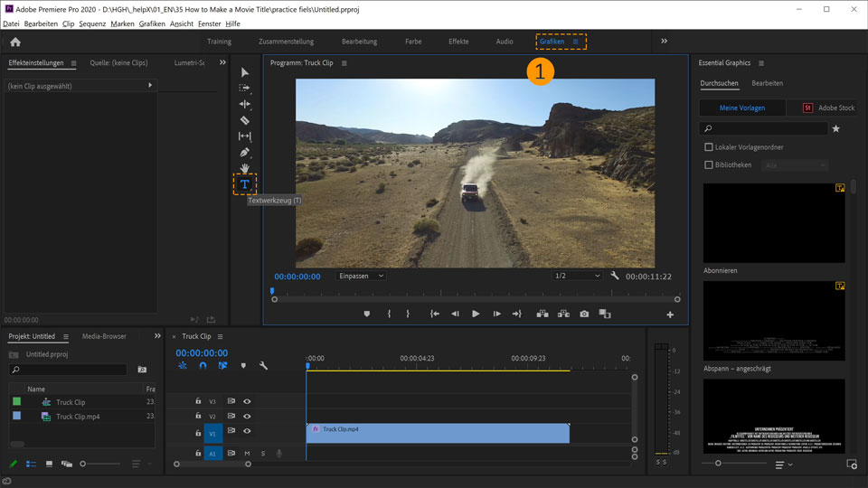Screen dimensions: 868x488
Task: Click the Truck Clip.mp4 clip on timeline
Action: click(438, 433)
